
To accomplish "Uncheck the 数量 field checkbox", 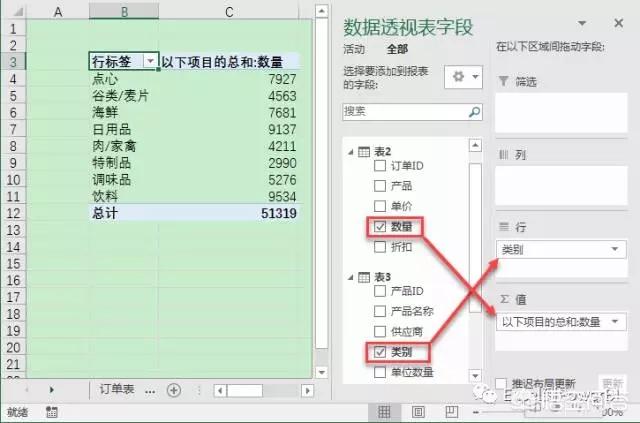I will (x=380, y=227).
